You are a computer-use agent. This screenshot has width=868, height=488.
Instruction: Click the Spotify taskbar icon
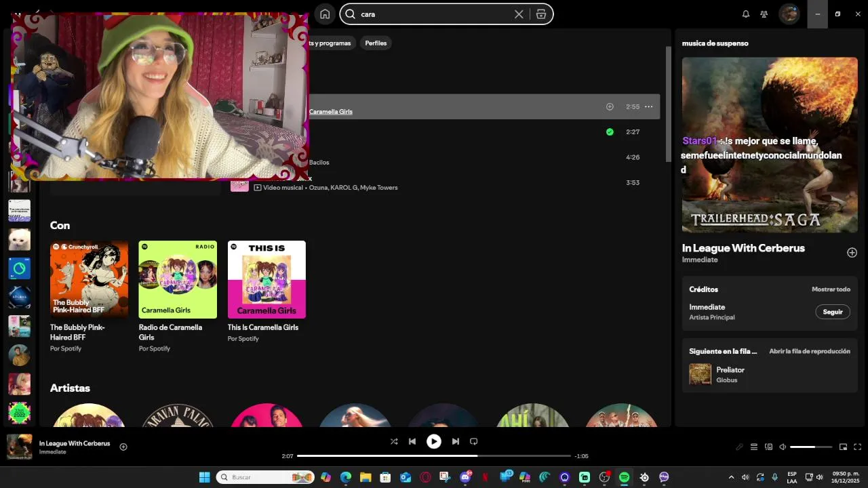(x=624, y=477)
